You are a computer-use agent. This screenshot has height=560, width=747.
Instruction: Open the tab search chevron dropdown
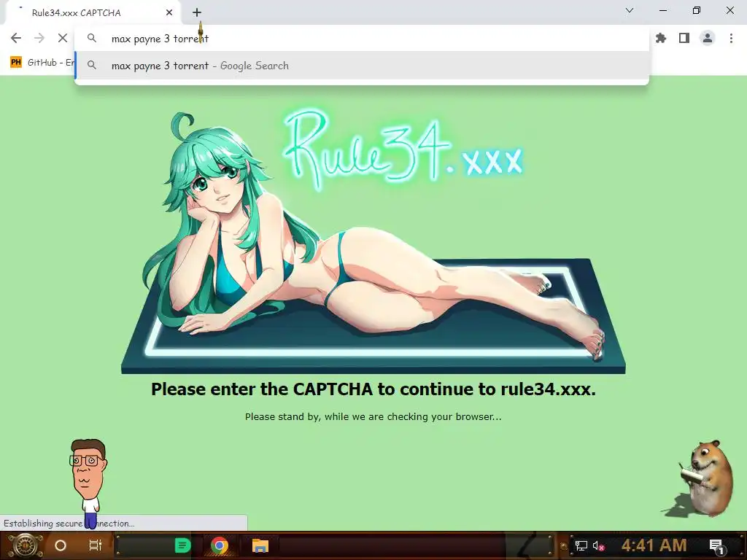tap(630, 10)
